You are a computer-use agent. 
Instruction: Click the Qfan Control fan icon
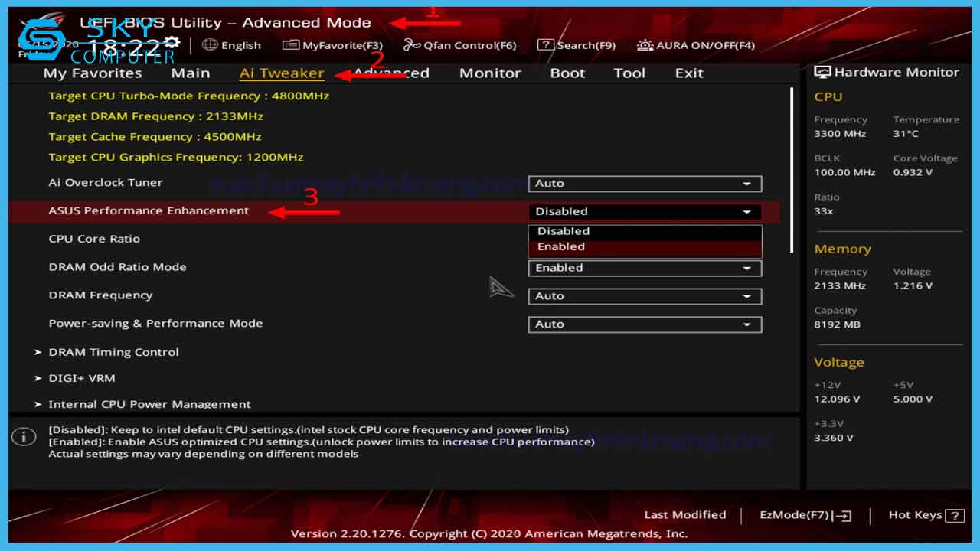coord(412,45)
